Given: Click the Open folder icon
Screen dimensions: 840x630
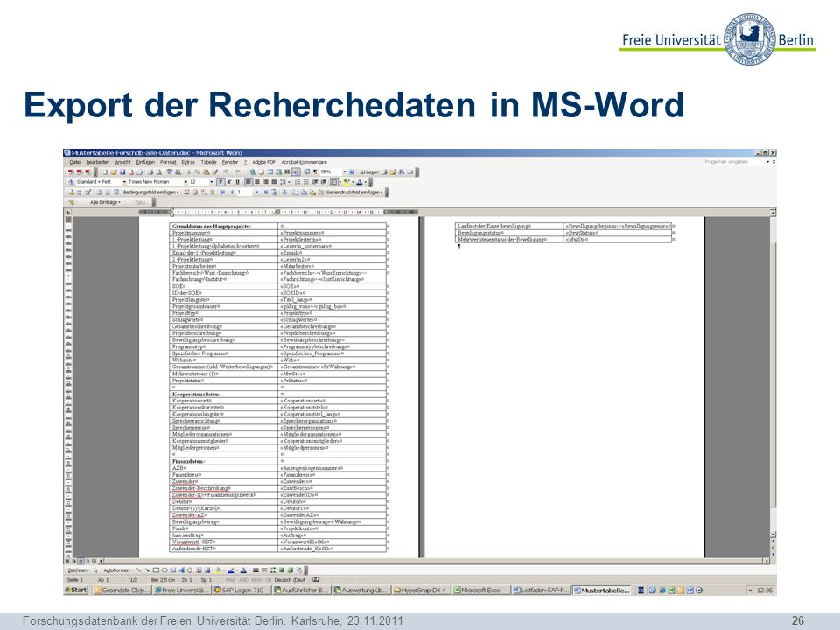Looking at the screenshot, I should pyautogui.click(x=114, y=172).
